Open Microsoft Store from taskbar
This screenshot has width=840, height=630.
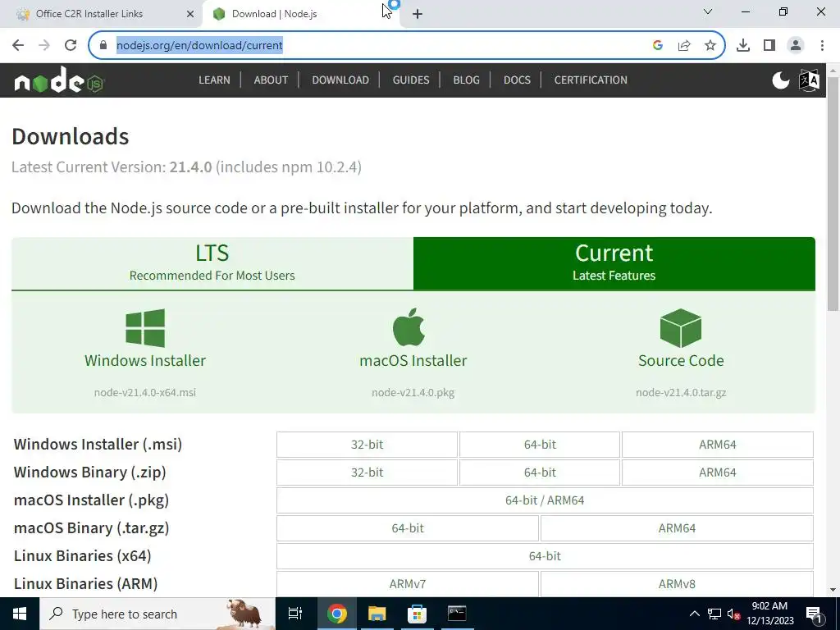click(x=417, y=614)
